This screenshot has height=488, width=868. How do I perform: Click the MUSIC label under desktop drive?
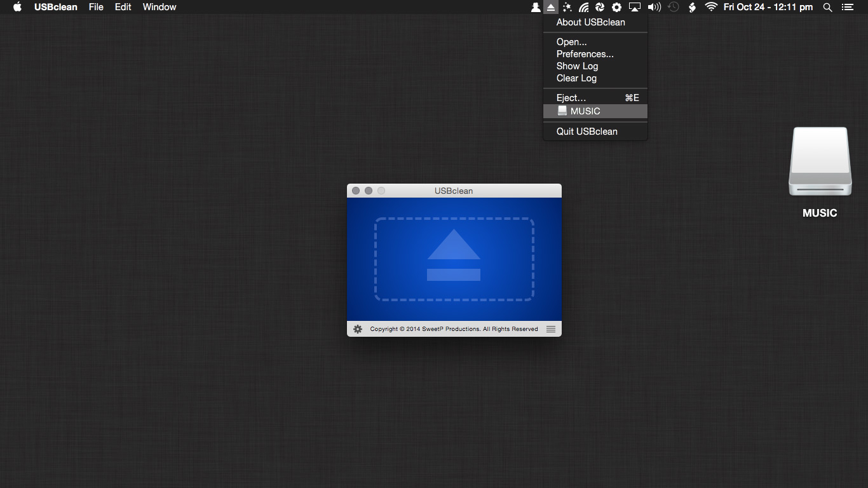pyautogui.click(x=820, y=213)
